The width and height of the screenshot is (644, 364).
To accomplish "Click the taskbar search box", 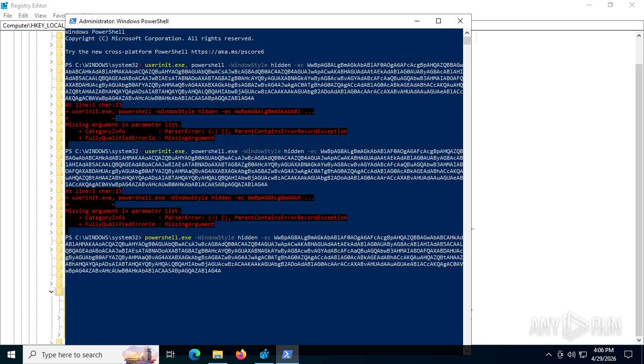I will pos(91,355).
